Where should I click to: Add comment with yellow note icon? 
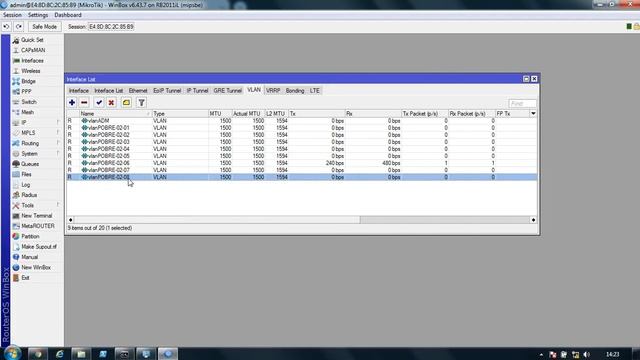126,102
